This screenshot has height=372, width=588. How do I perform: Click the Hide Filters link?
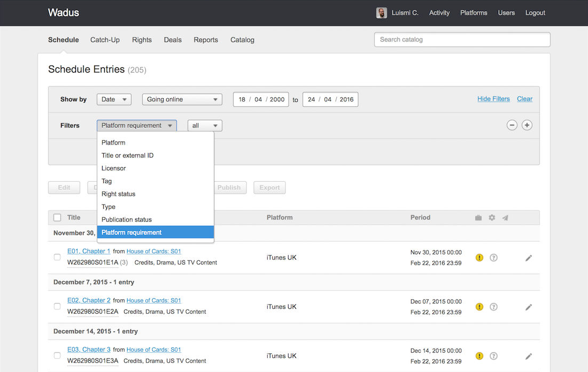tap(493, 99)
